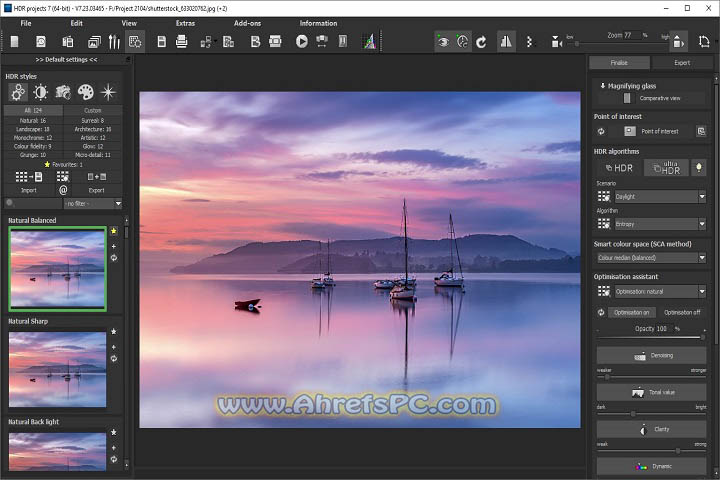720x480 pixels.
Task: Click the refresh icon beside Point of interest
Action: point(601,131)
